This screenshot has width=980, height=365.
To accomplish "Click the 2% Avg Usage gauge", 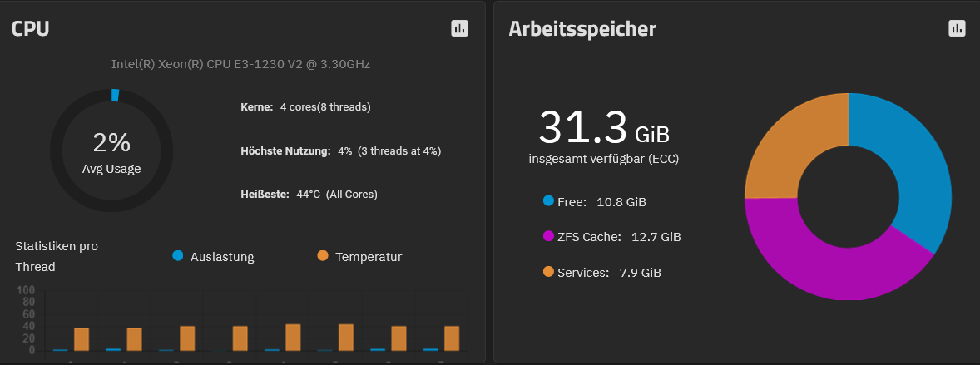I will 111,150.
